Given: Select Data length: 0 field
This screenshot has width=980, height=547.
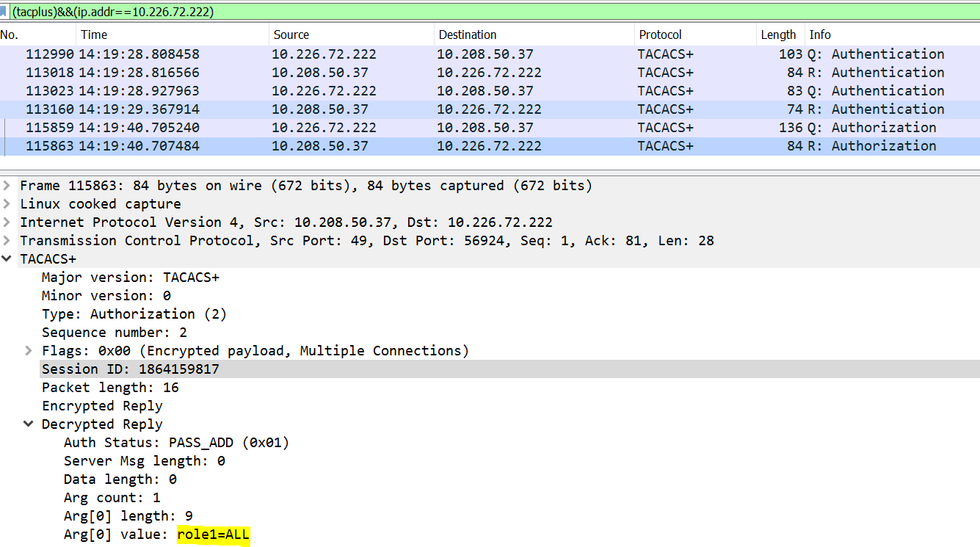Looking at the screenshot, I should [x=120, y=479].
